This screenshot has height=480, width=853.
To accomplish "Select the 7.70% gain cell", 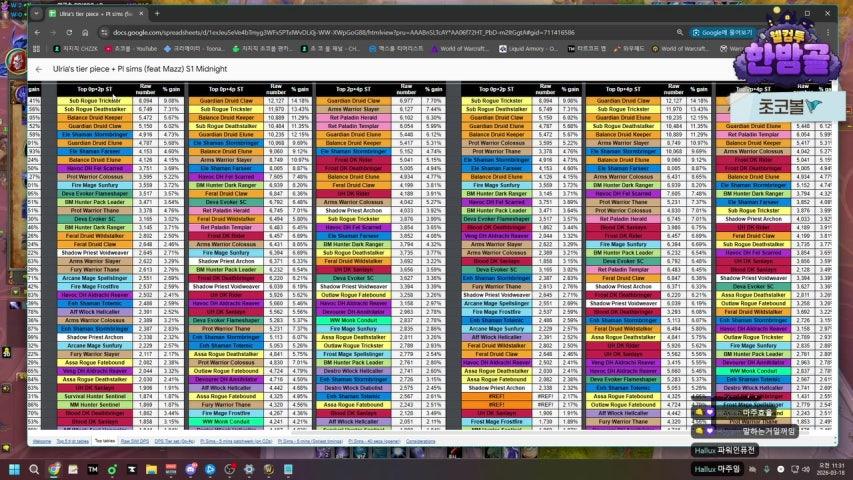I will [434, 101].
